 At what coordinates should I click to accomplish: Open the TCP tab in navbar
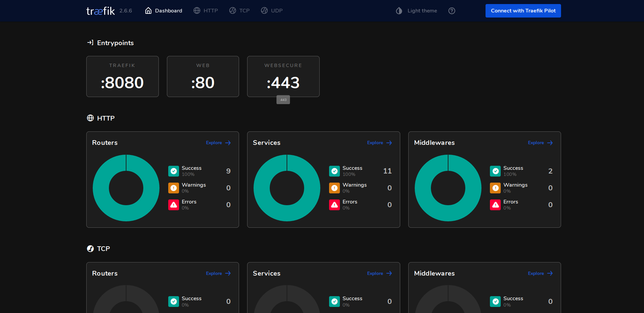[239, 11]
